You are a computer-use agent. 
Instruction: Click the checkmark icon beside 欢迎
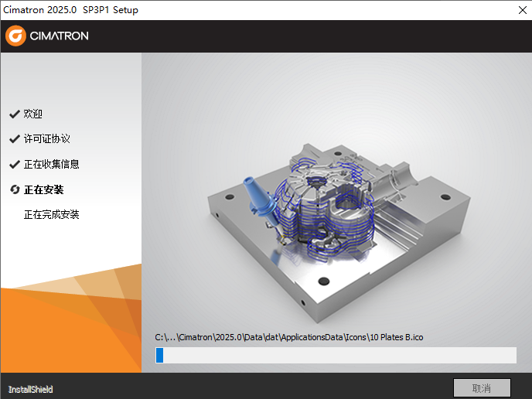[14, 114]
